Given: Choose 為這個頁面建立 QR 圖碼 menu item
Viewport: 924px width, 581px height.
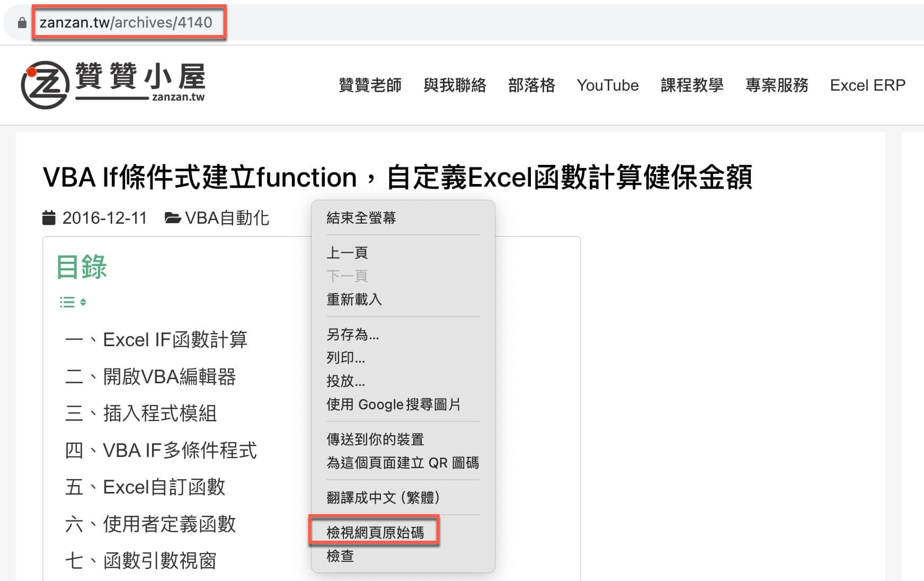Looking at the screenshot, I should pyautogui.click(x=403, y=463).
